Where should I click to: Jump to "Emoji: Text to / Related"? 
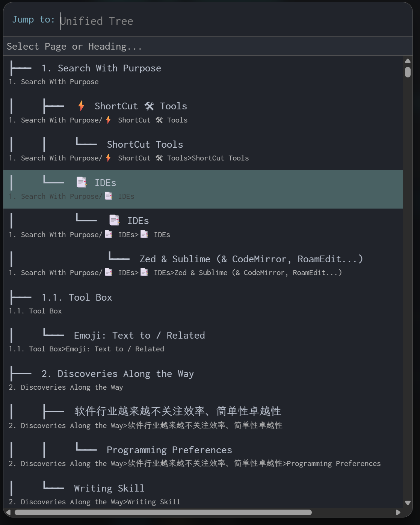139,336
